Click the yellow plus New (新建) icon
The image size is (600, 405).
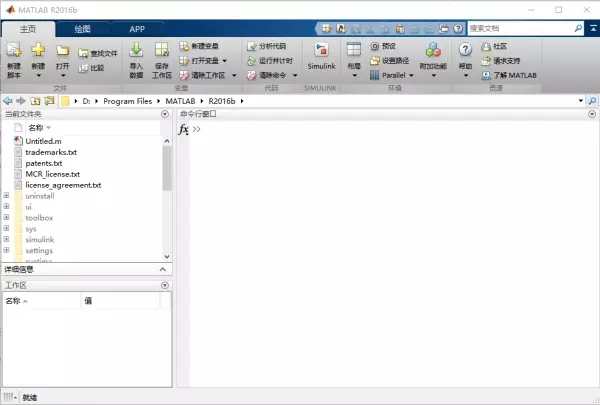[38, 50]
